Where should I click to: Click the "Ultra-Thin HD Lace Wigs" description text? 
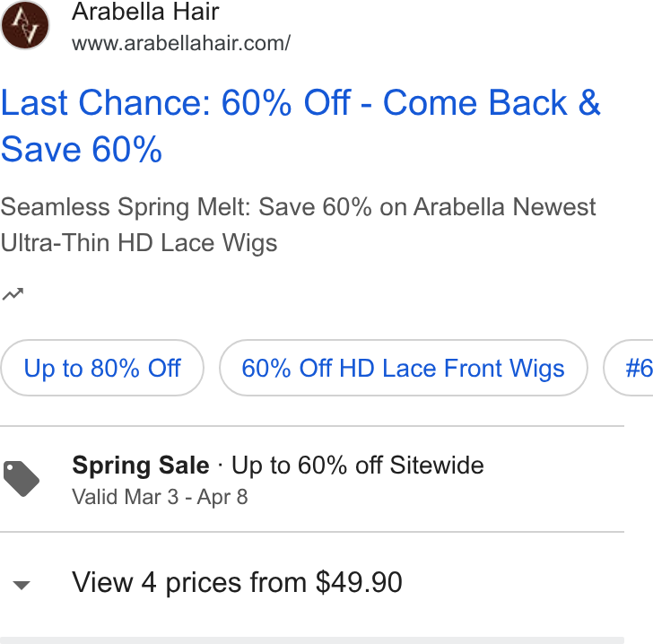coord(139,243)
